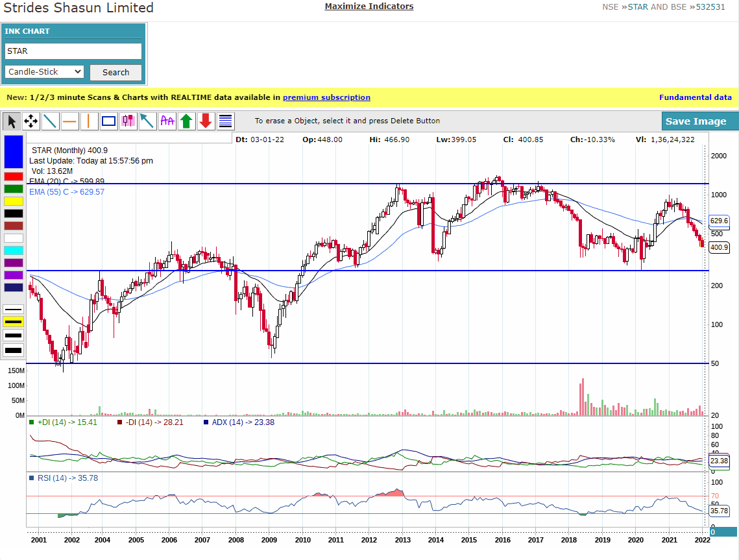
Task: Pick the violet color swatch
Action: point(14,275)
